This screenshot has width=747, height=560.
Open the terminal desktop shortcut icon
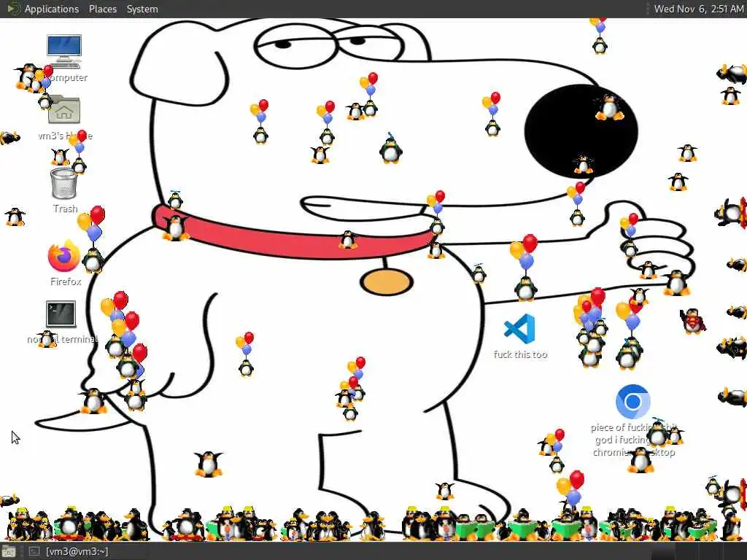click(61, 314)
